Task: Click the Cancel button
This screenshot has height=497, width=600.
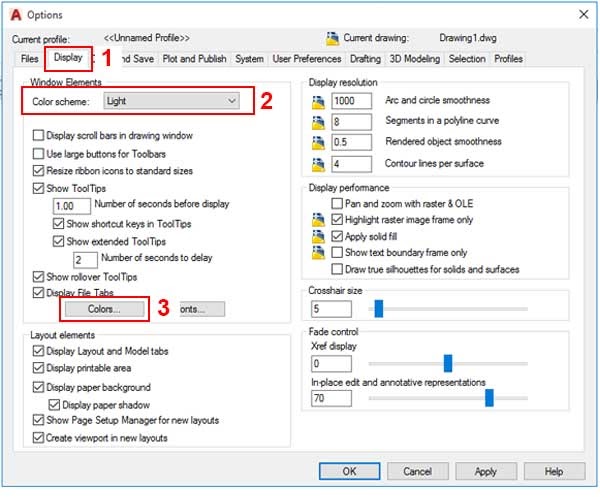Action: tap(417, 471)
